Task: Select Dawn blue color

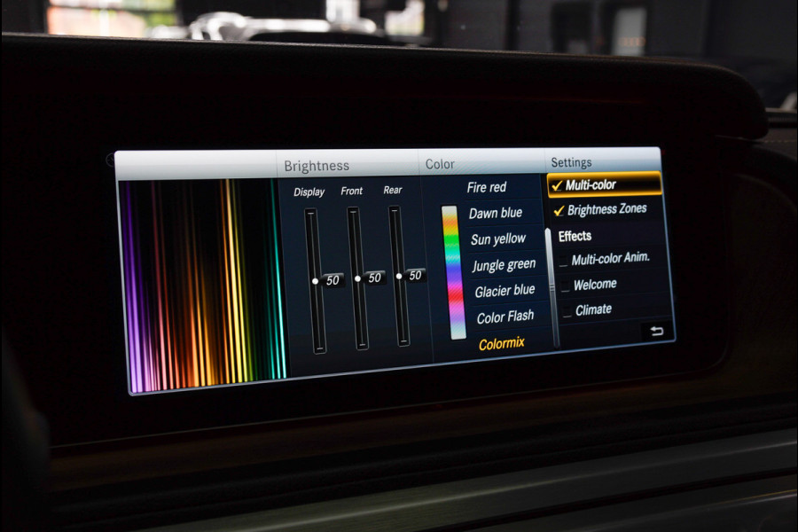Action: [x=495, y=214]
